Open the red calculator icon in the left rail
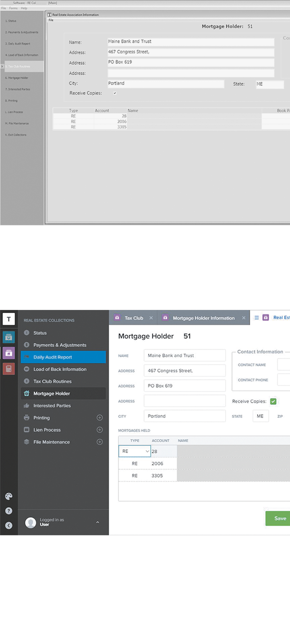Viewport: 290px width, 644px height. pos(9,369)
